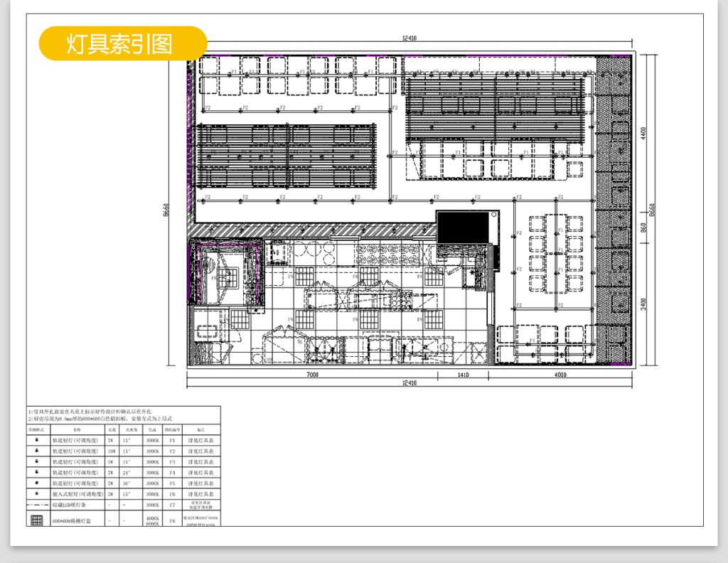Select the solid black block in the plan
The image size is (728, 563).
pyautogui.click(x=463, y=227)
